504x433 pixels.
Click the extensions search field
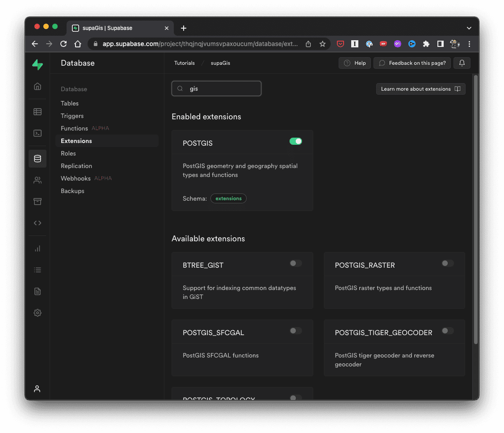click(217, 88)
